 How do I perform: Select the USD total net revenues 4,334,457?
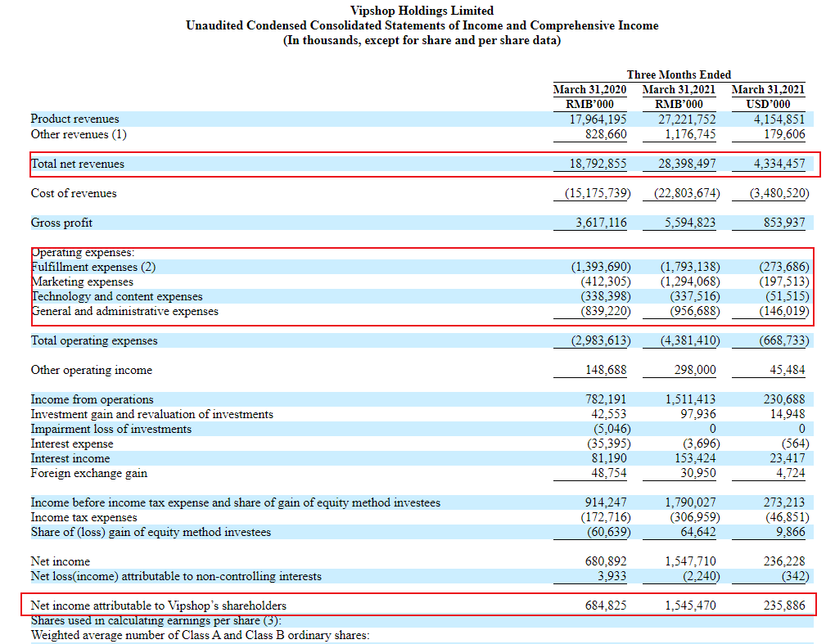tap(779, 164)
